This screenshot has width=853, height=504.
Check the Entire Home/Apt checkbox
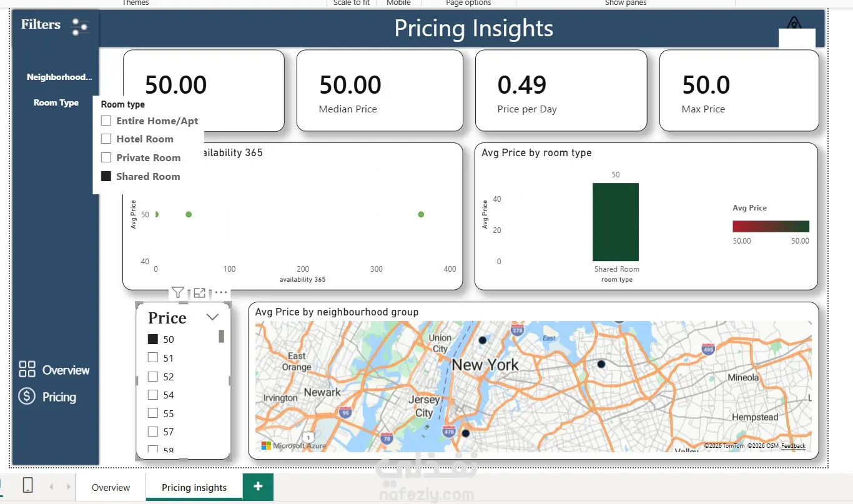(106, 121)
